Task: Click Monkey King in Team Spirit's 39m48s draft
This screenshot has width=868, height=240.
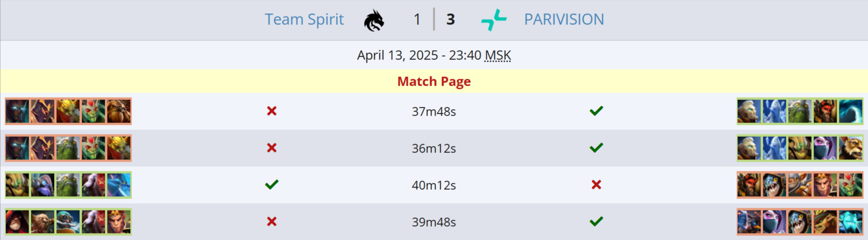Action: click(x=119, y=222)
